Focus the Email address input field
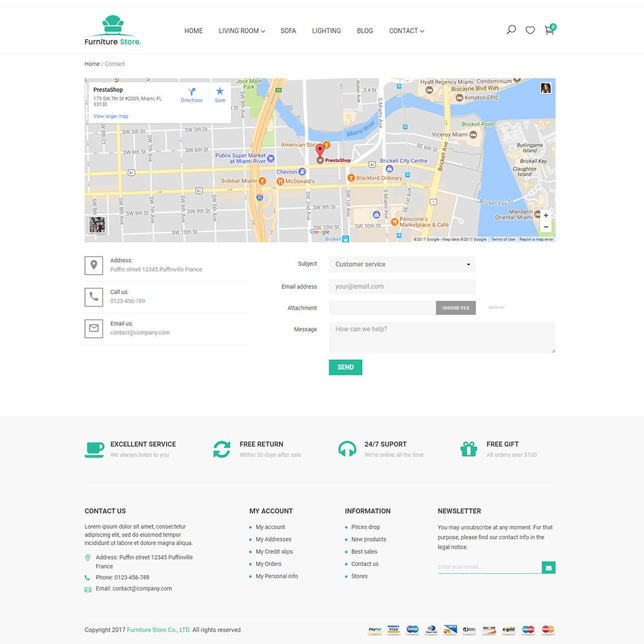This screenshot has width=644, height=644. click(402, 287)
